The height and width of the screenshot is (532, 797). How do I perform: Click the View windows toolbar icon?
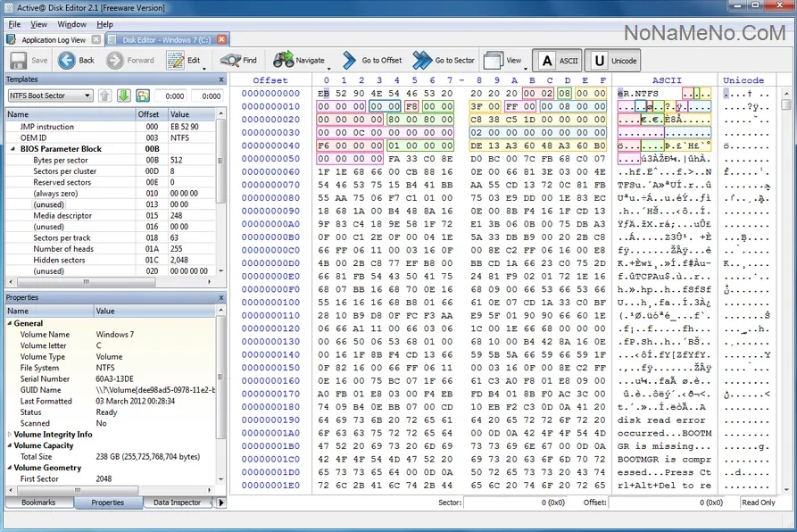tap(493, 61)
